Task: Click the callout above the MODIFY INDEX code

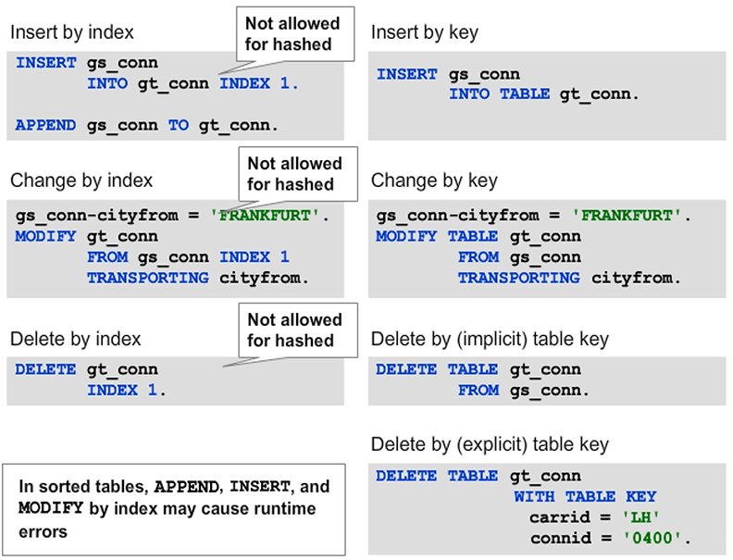Action: 294,173
